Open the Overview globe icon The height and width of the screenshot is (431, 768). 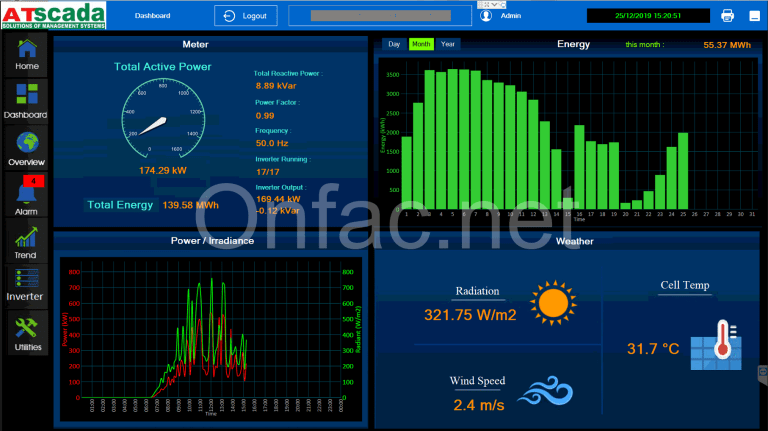coord(27,147)
